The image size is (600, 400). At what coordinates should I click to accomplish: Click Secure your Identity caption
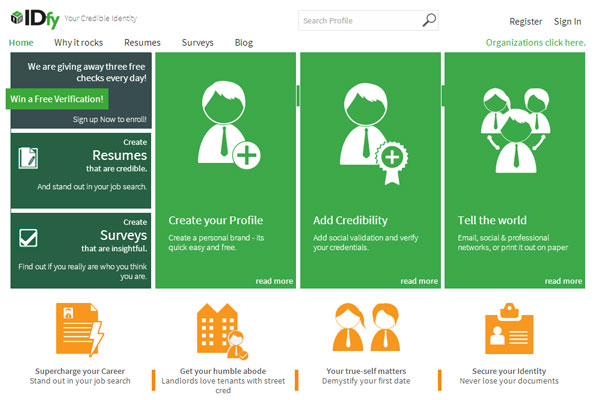(509, 371)
